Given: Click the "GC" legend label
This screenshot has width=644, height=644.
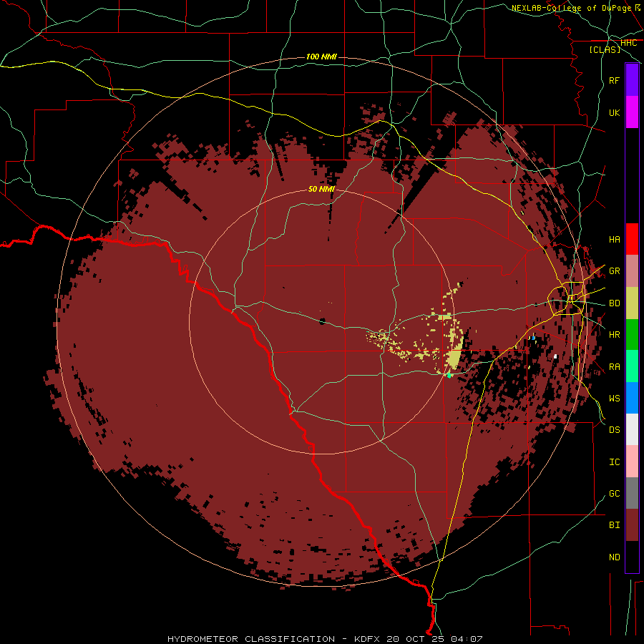Looking at the screenshot, I should pyautogui.click(x=614, y=494).
